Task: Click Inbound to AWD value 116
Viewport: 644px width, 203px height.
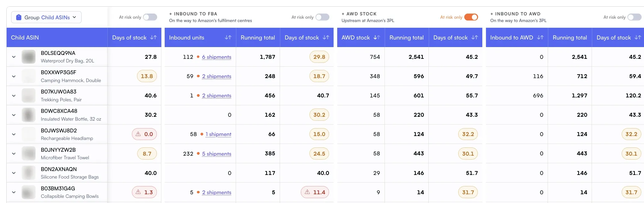Action: (x=538, y=76)
